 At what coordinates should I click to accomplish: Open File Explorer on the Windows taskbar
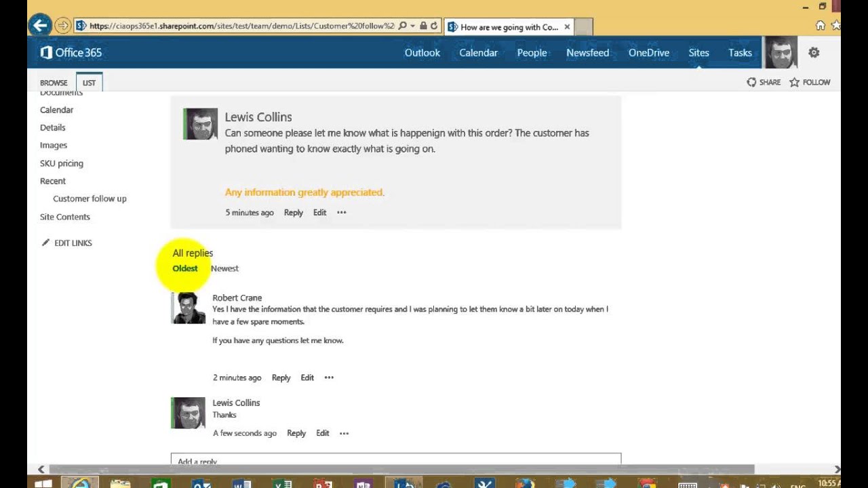click(120, 483)
